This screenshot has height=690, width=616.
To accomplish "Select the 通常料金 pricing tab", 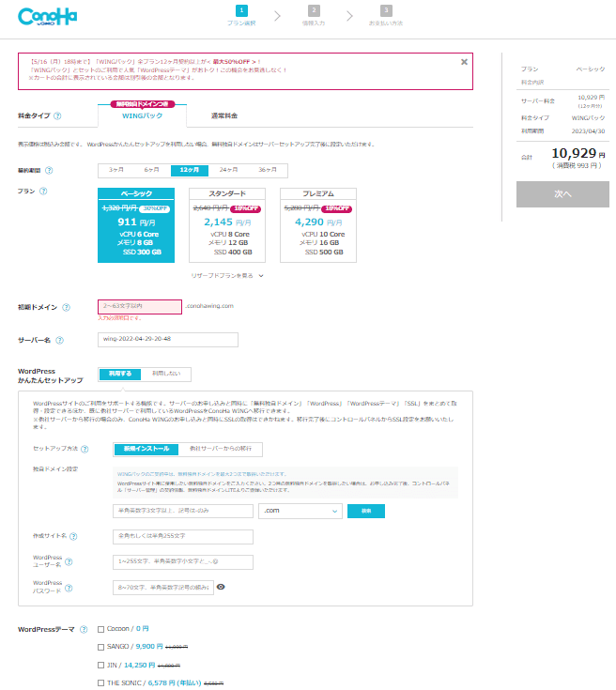I will (x=224, y=115).
